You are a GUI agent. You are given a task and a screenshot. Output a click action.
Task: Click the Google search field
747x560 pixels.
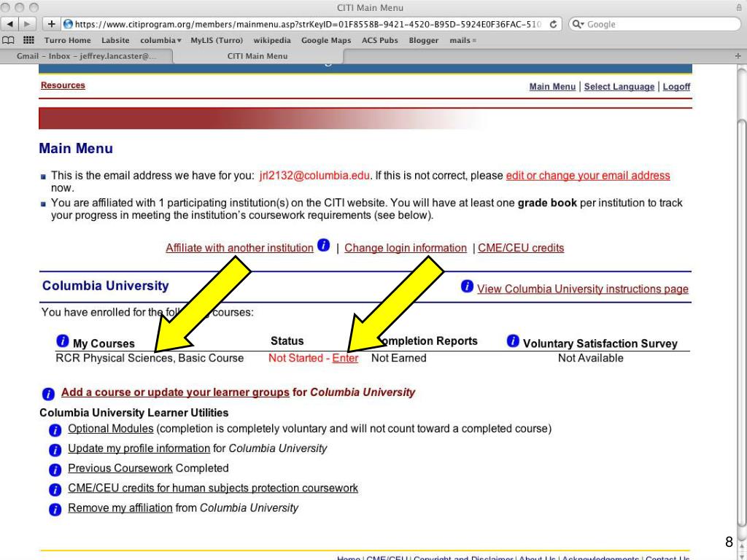655,24
